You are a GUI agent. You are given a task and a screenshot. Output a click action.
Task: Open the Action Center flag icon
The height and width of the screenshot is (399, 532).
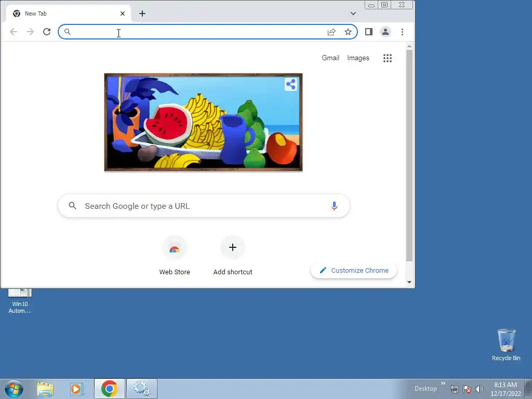pos(467,389)
